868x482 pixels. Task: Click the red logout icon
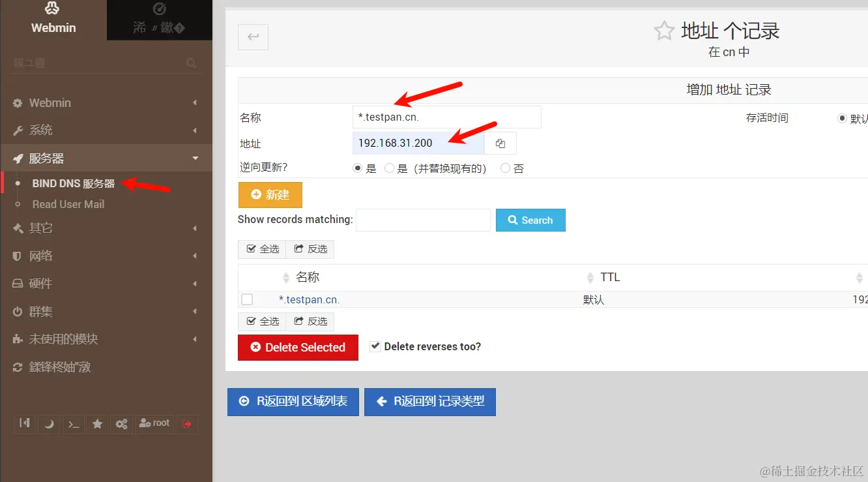187,423
